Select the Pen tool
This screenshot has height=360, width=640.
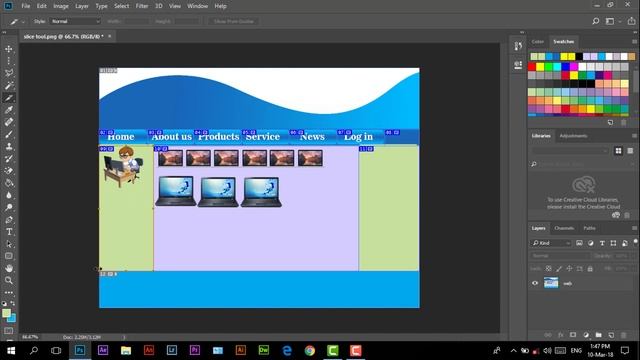click(9, 220)
